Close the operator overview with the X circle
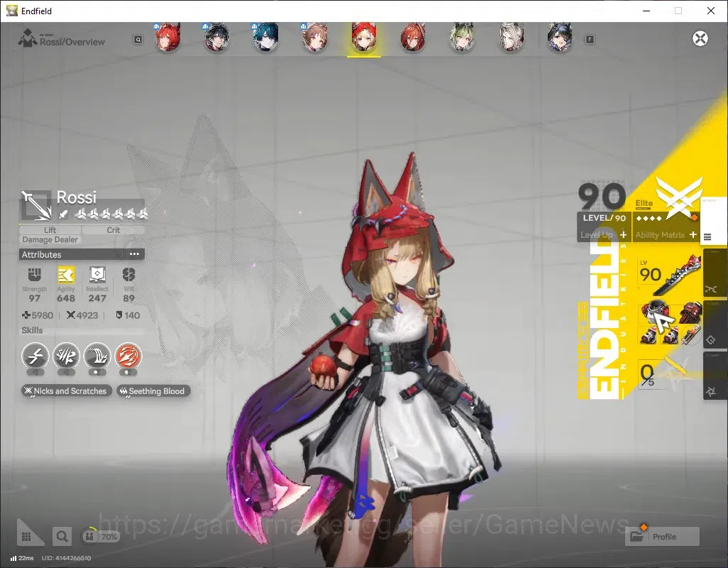Viewport: 728px width, 568px height. point(700,38)
